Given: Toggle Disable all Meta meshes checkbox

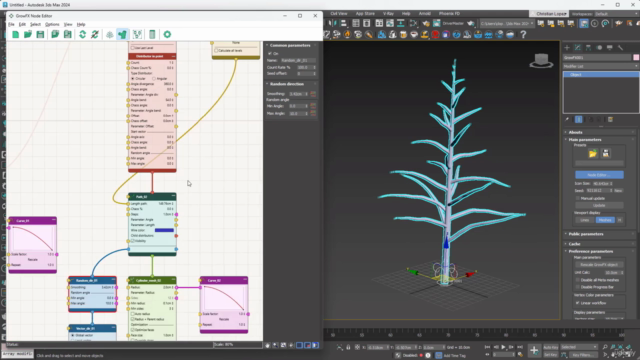Looking at the screenshot, I should pos(578,280).
